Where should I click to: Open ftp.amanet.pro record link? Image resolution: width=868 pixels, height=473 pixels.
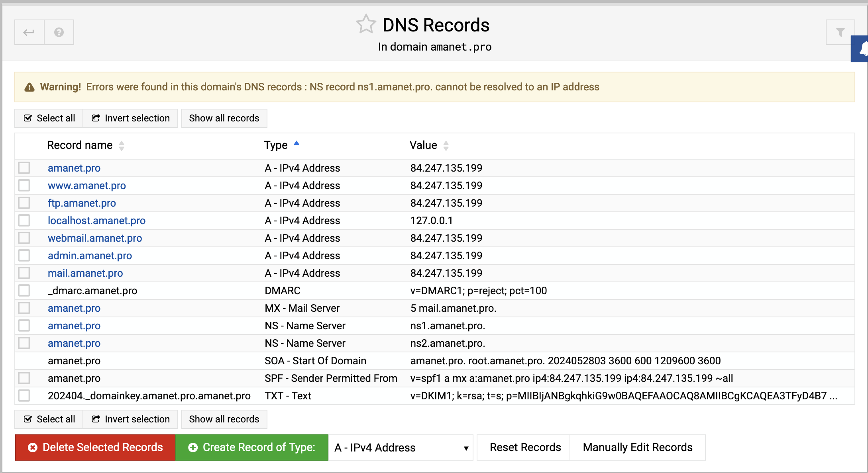[x=82, y=203]
